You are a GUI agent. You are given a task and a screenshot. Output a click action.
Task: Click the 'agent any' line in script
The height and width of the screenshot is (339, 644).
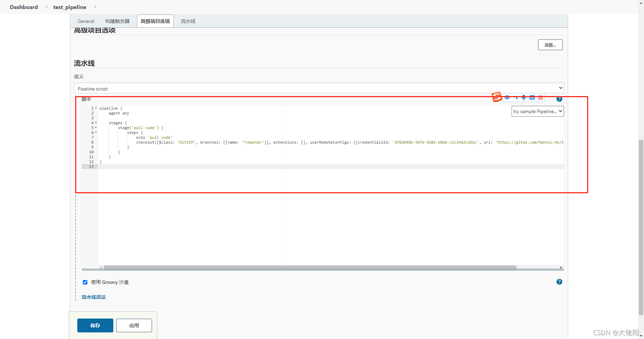[119, 113]
